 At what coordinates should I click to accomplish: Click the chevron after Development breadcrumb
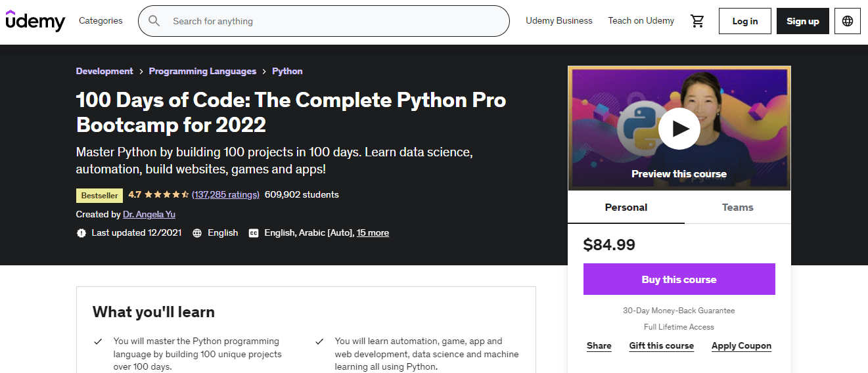(141, 72)
